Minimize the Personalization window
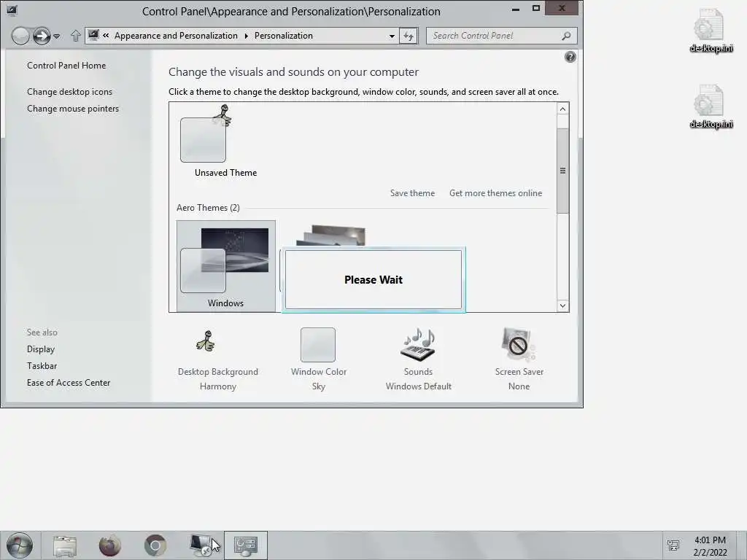The width and height of the screenshot is (747, 560). (516, 9)
